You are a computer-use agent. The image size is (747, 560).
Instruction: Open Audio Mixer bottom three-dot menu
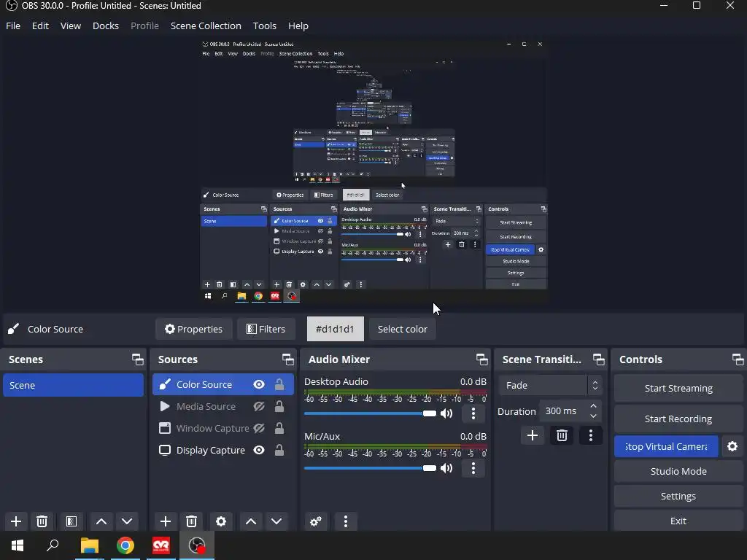346,521
